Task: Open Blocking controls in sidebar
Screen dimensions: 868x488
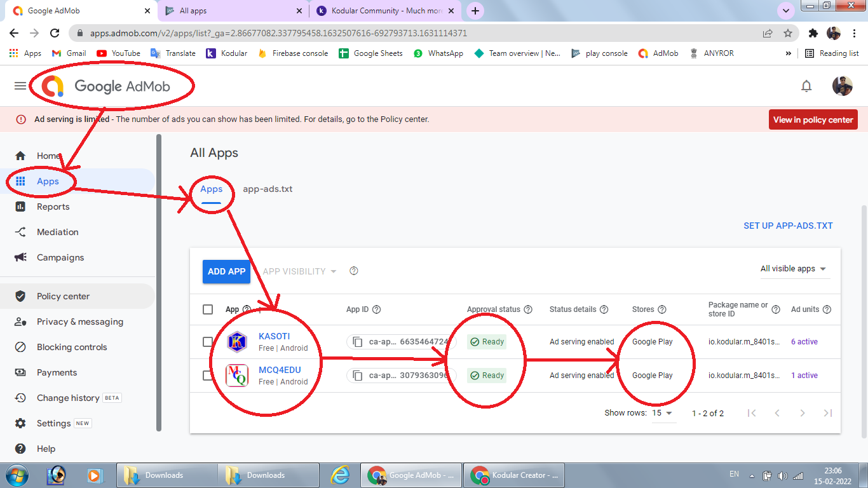Action: tap(72, 347)
